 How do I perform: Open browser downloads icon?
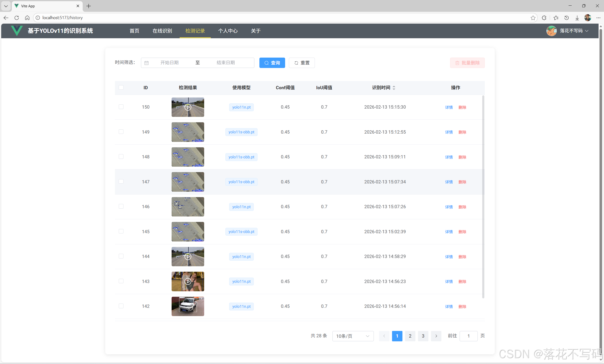pyautogui.click(x=577, y=18)
